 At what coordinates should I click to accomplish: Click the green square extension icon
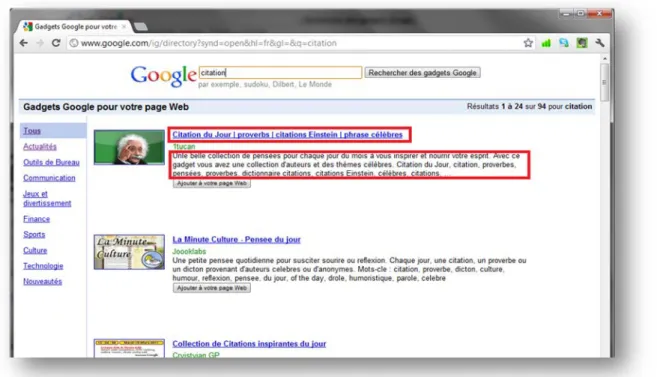(582, 43)
